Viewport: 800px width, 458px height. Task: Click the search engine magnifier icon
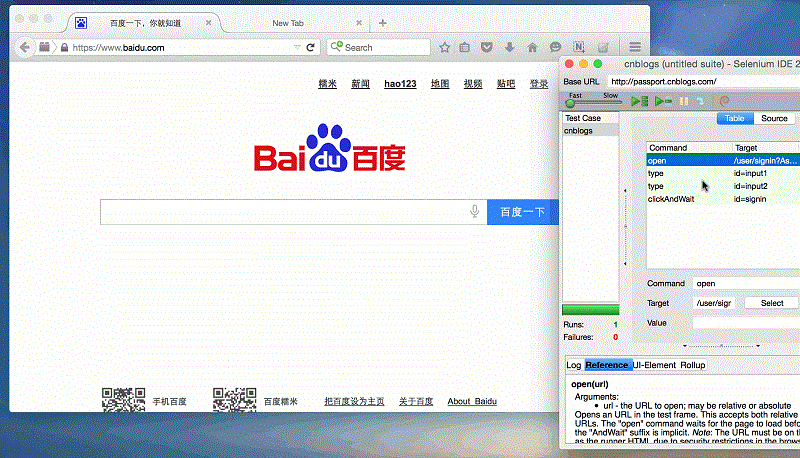[336, 47]
